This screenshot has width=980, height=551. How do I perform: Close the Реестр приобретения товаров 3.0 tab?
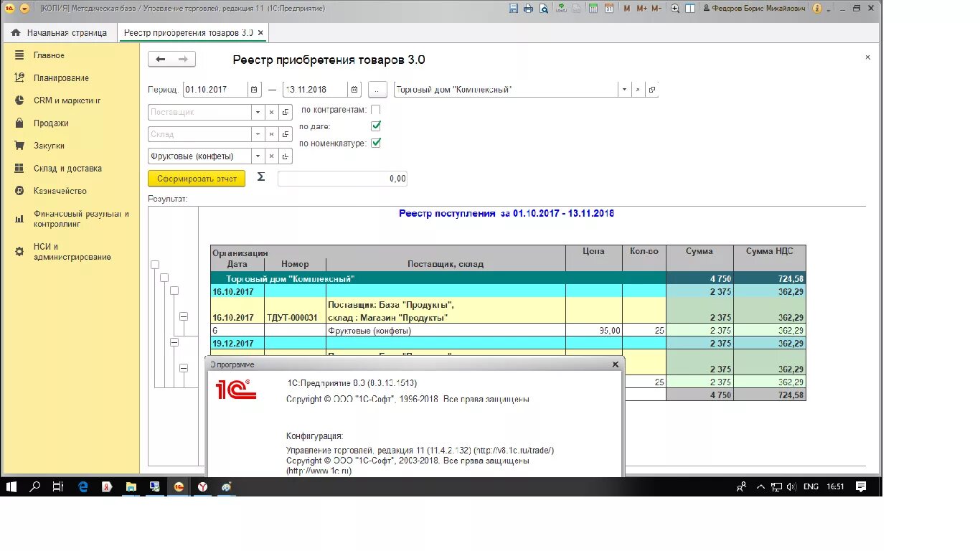260,33
